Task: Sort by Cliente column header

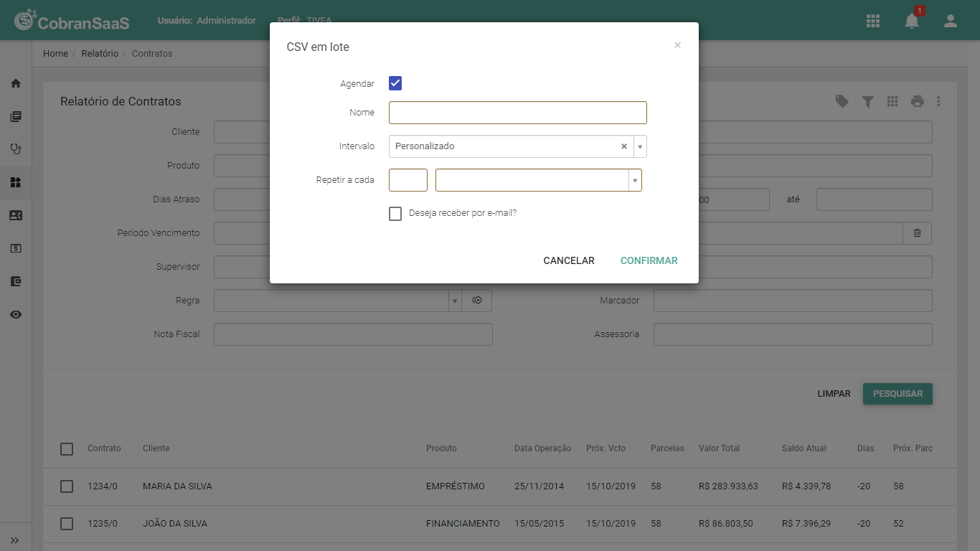Action: click(x=156, y=448)
